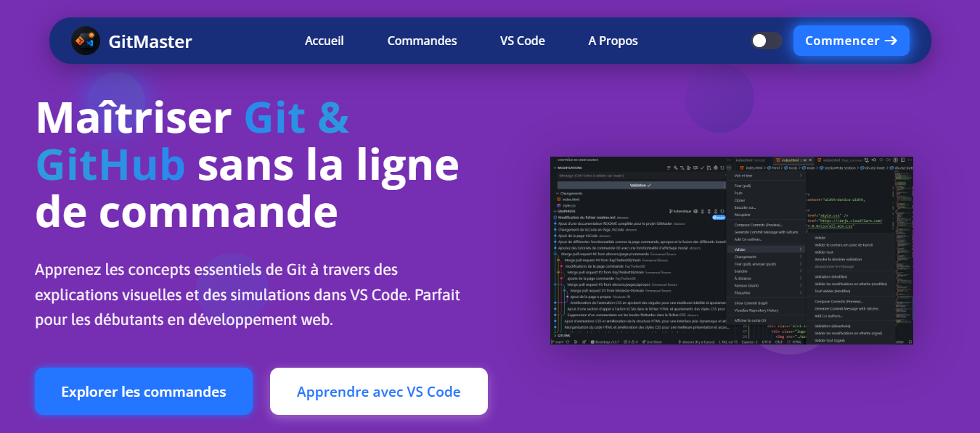Collapse the Modifications section in source control
The image size is (980, 433).
coord(555,168)
